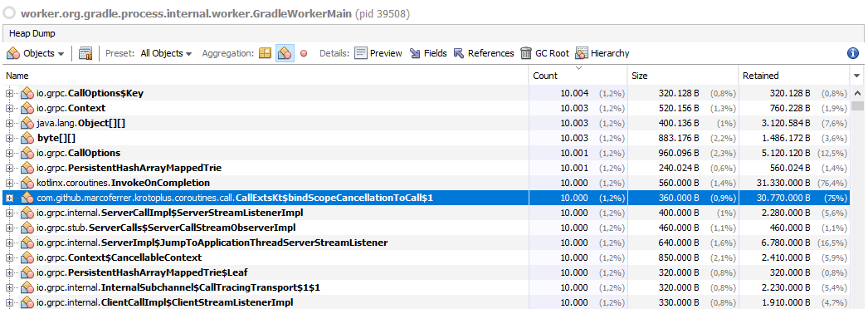Click class icon of ClientStreamListenerImpl row
This screenshot has height=309, width=868.
27,302
